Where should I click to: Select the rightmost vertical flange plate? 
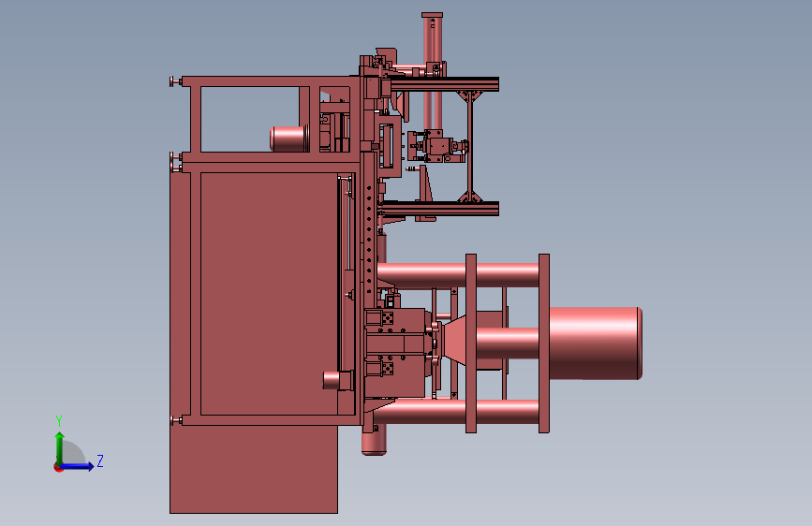544,343
